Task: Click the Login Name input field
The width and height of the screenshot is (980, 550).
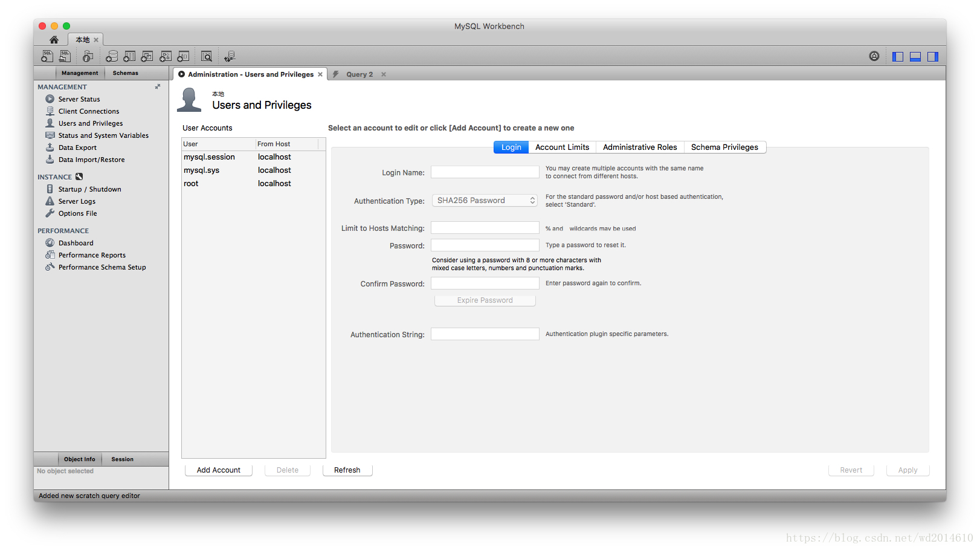Action: (x=485, y=172)
